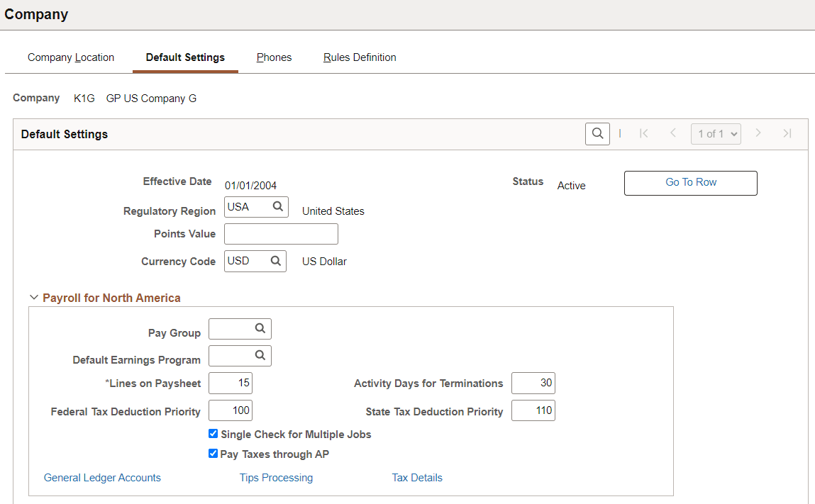815x504 pixels.
Task: Click the next row arrow
Action: (x=758, y=133)
